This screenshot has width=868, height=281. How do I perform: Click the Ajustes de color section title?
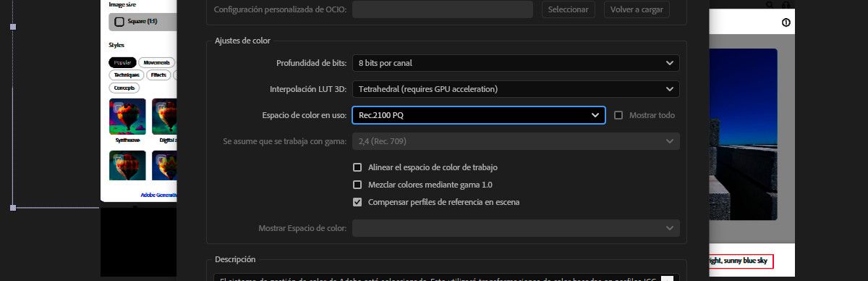point(243,41)
